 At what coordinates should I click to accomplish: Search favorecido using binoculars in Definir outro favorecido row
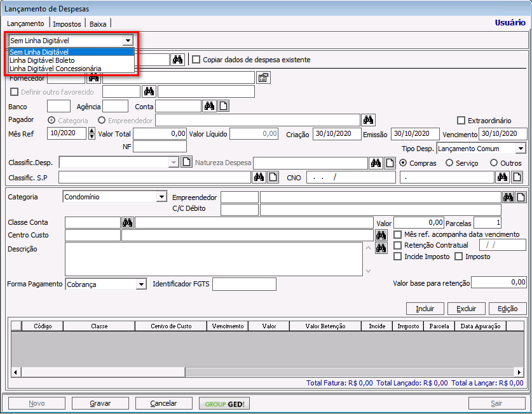(x=149, y=91)
